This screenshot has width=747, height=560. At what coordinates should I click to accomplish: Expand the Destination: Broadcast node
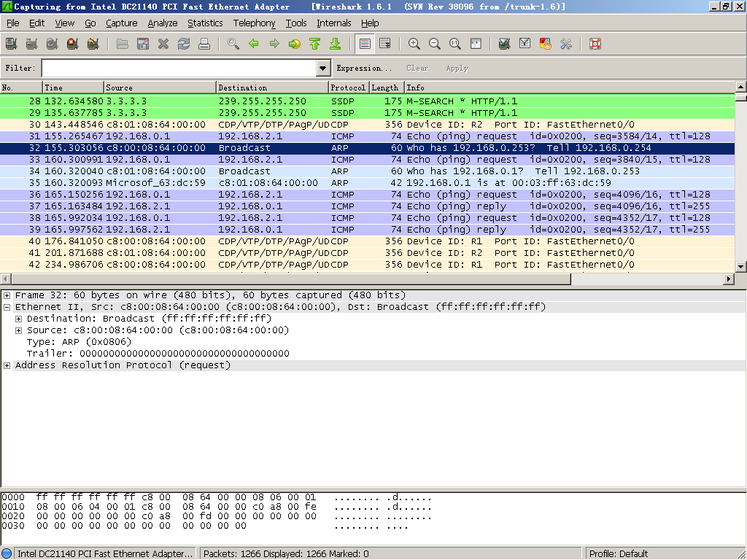click(18, 319)
